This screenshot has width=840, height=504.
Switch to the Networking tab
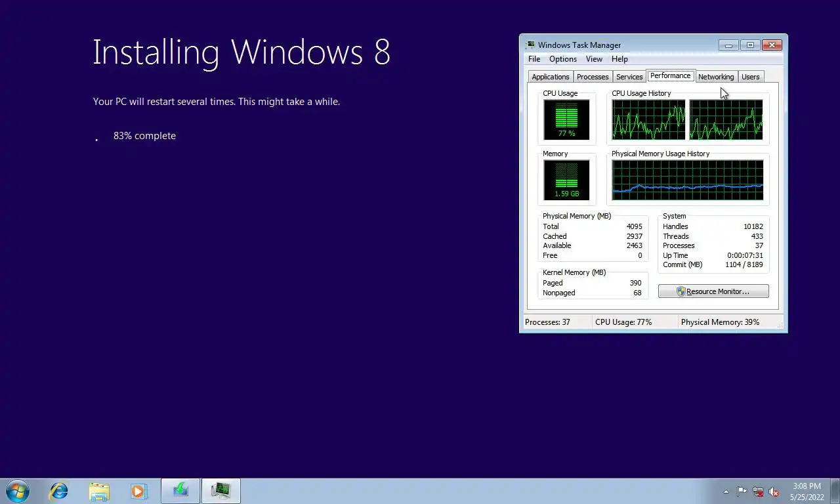pos(716,77)
